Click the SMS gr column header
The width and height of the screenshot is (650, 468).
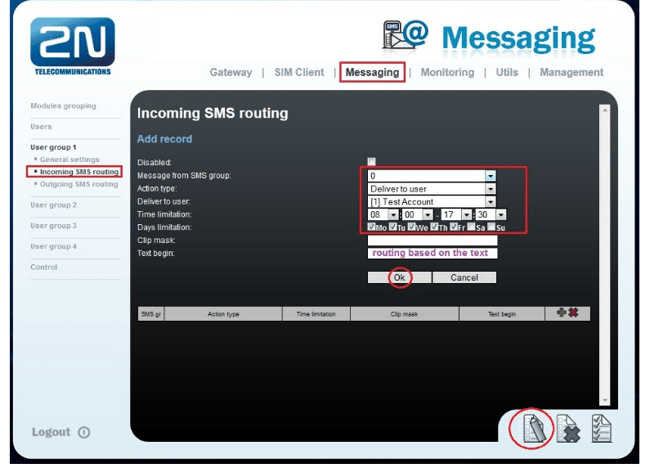(151, 314)
